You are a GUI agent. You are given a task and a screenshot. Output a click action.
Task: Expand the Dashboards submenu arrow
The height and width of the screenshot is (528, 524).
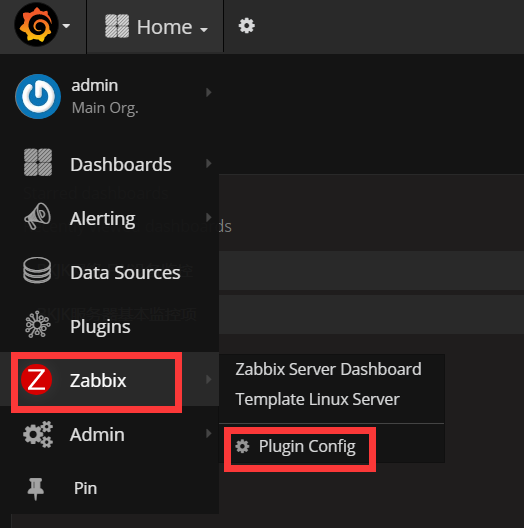209,163
